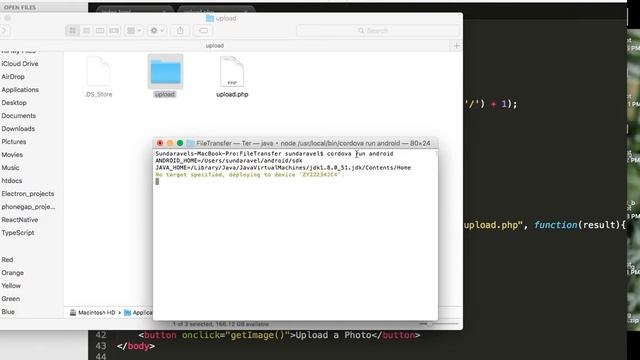This screenshot has width=640, height=360.
Task: Add a new Finder tab with plus button
Action: coord(456,46)
